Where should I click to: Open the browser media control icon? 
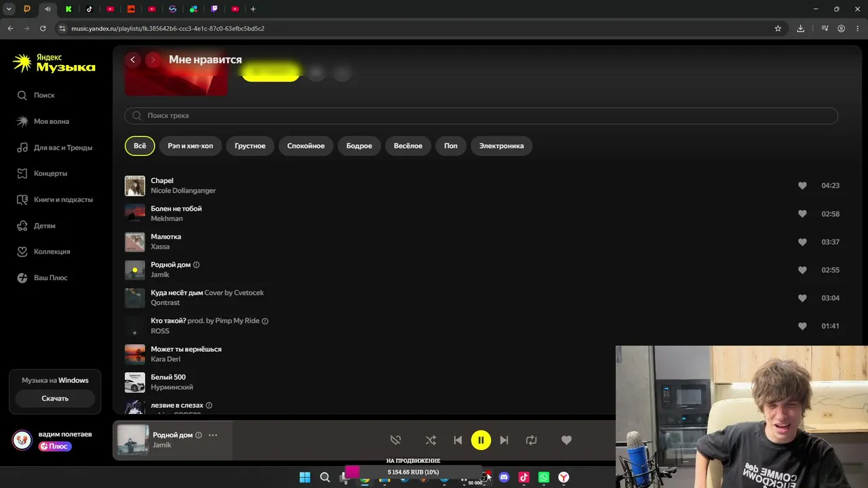coord(825,28)
